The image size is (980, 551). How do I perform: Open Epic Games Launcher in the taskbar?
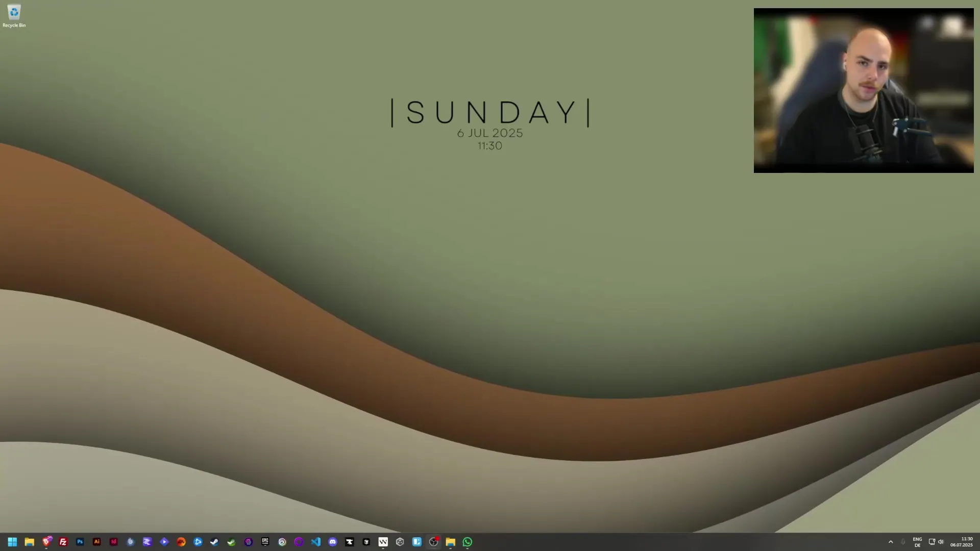(x=265, y=542)
